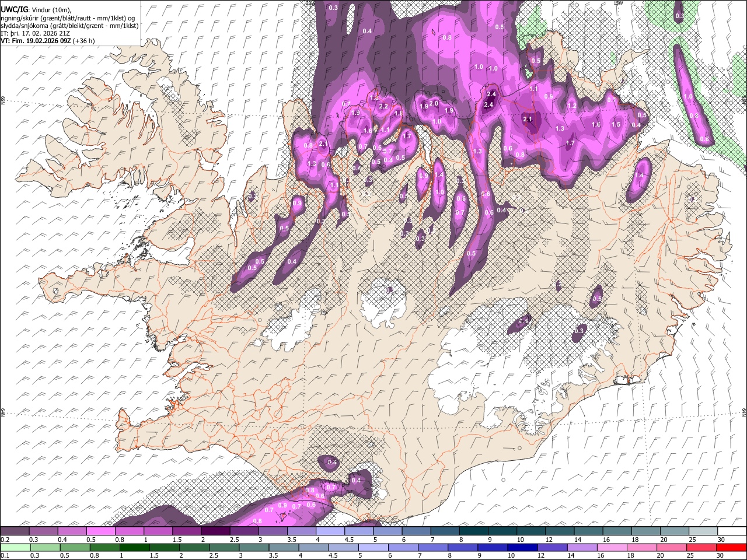This screenshot has height=560, width=747.
Task: Pick the bright pink snow swatch for 0.5–0.8
Action: point(100,531)
